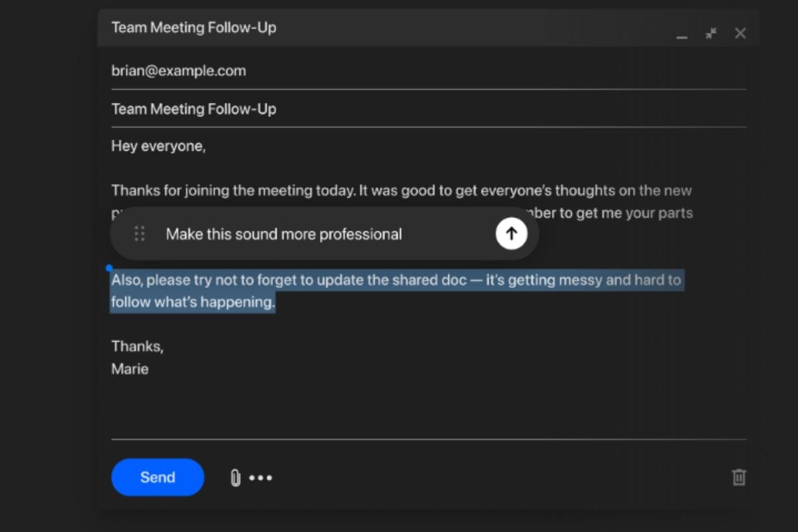Screen dimensions: 798x532
Task: Submit the AI prompt with the arrow button
Action: [x=511, y=233]
